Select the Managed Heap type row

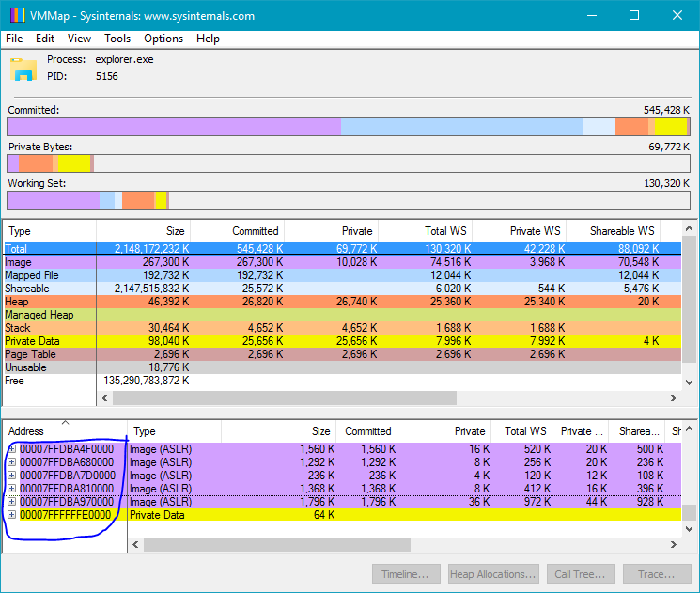click(342, 315)
